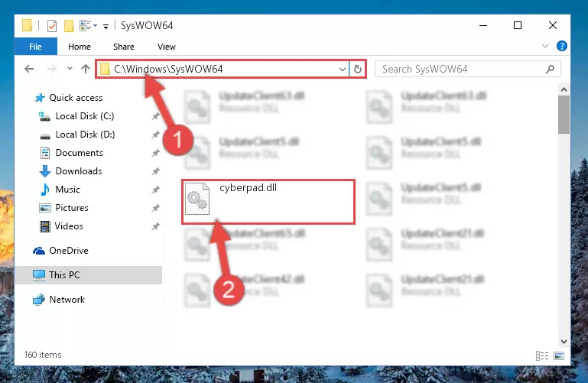Click the pin icon next to Local Disk (D:)
Screen dimensions: 588x383
coord(156,135)
